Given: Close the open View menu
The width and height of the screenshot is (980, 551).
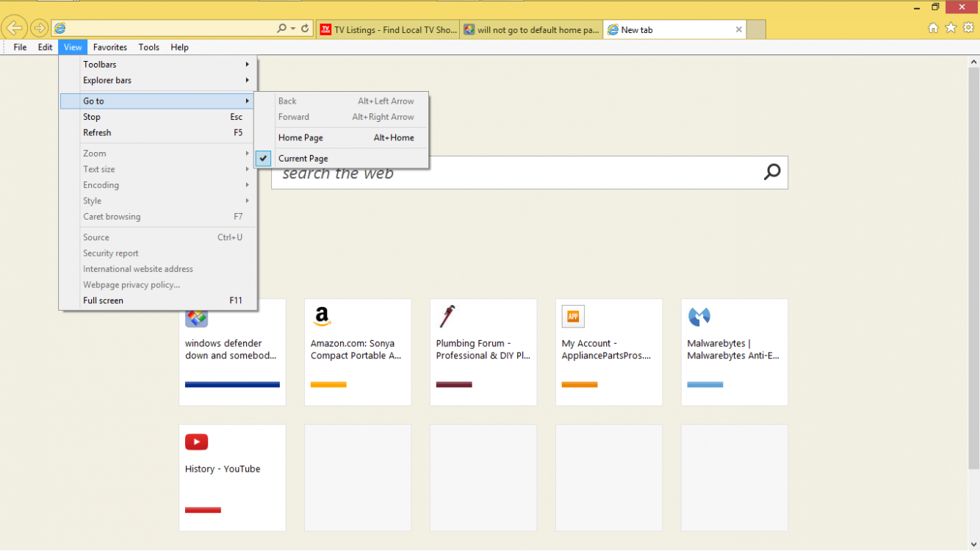Looking at the screenshot, I should (x=73, y=47).
